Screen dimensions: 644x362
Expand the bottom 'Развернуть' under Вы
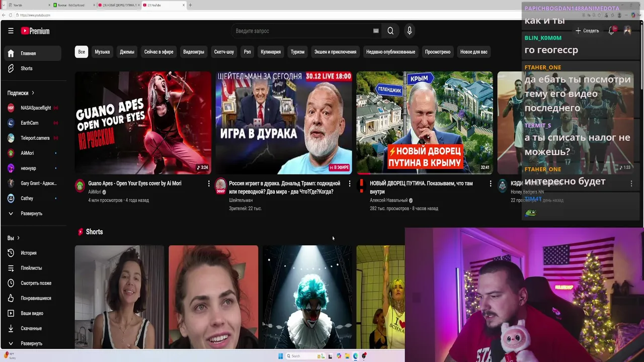click(x=33, y=343)
